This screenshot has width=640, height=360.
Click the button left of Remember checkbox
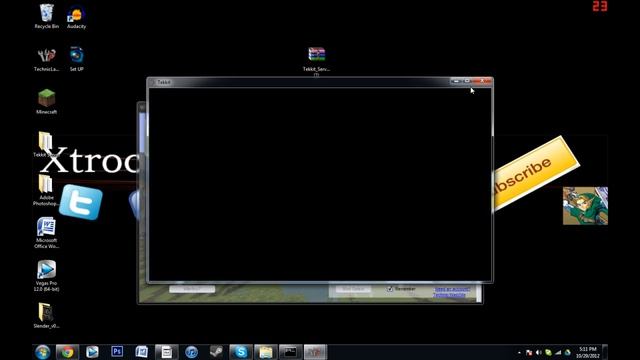(353, 289)
